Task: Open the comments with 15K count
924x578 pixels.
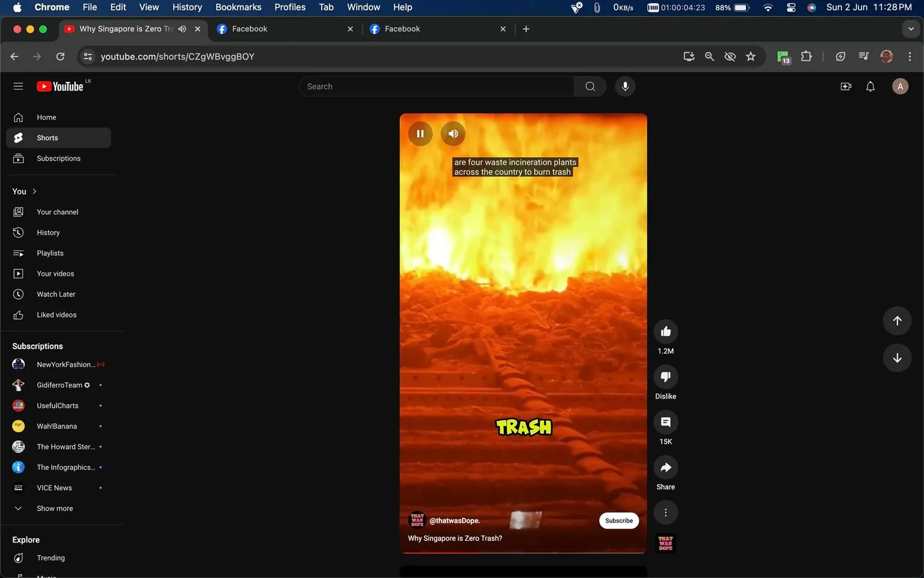Action: pos(665,423)
